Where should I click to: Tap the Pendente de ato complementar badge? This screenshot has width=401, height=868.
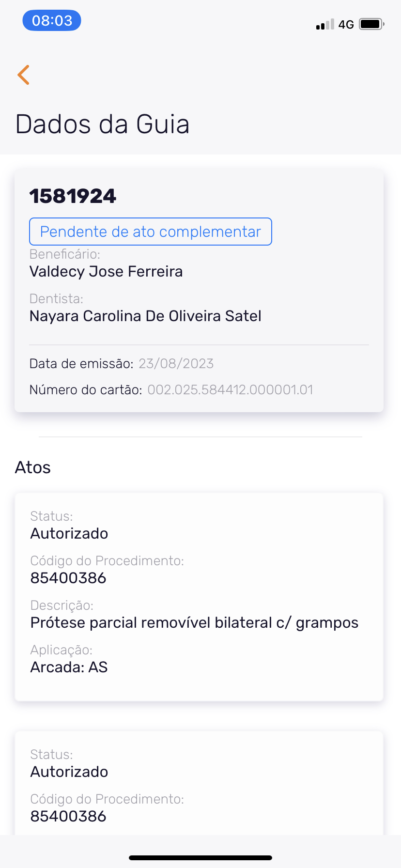click(x=151, y=232)
